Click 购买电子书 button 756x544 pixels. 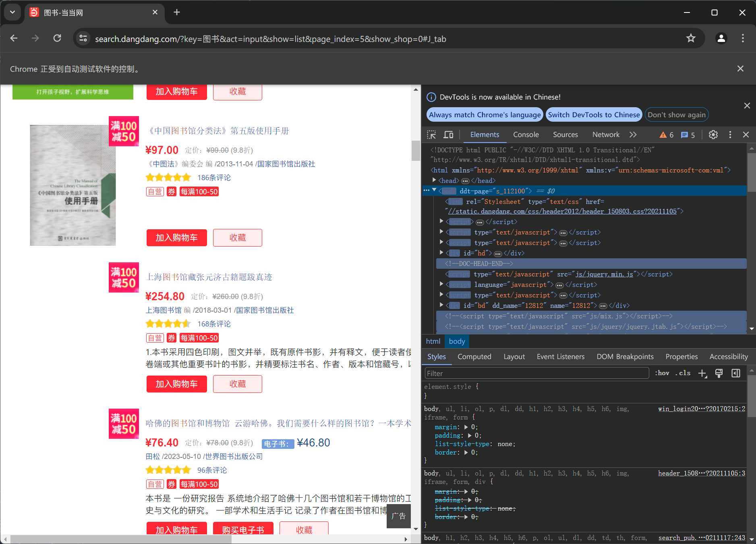[243, 529]
